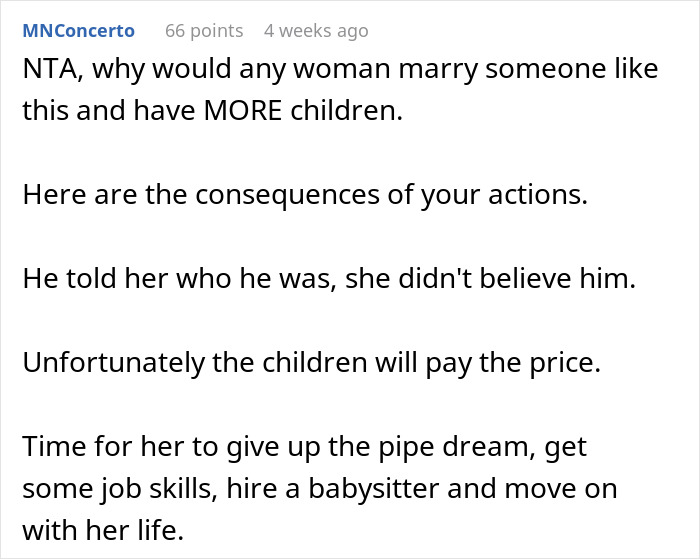Open the '4 weeks ago' timestamp permalink
Screen dimensions: 700x559
pos(316,31)
